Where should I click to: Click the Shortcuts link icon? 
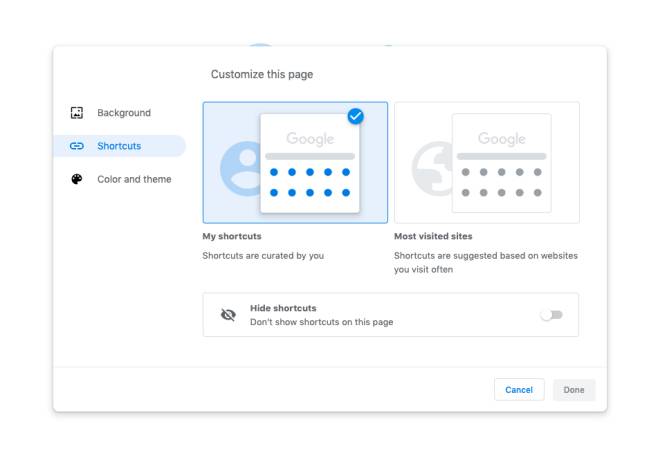point(77,146)
